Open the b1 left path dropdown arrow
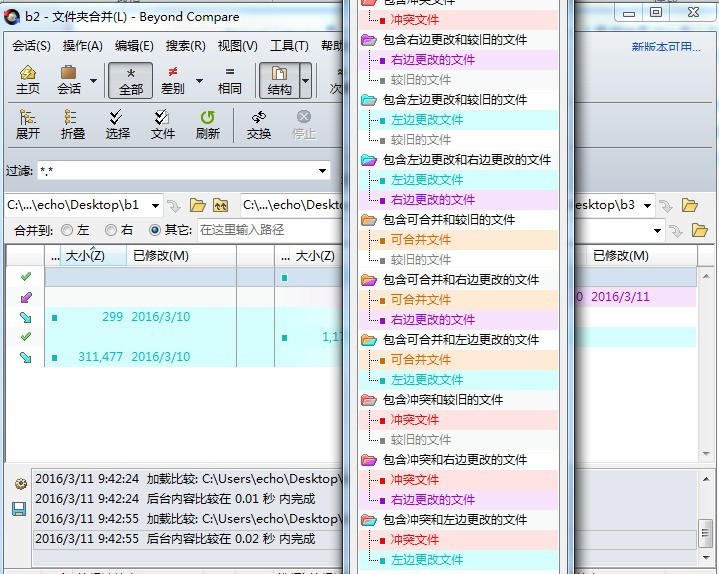The width and height of the screenshot is (719, 574). [x=155, y=205]
